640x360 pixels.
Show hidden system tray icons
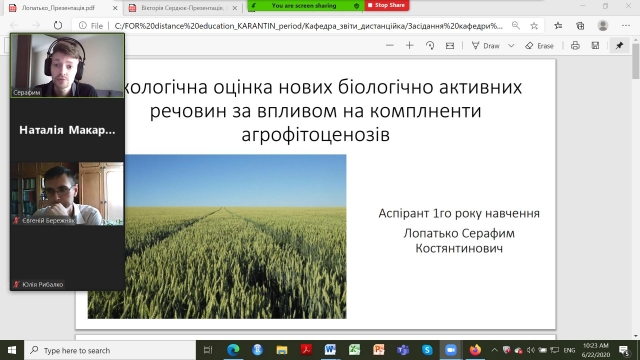(494, 350)
